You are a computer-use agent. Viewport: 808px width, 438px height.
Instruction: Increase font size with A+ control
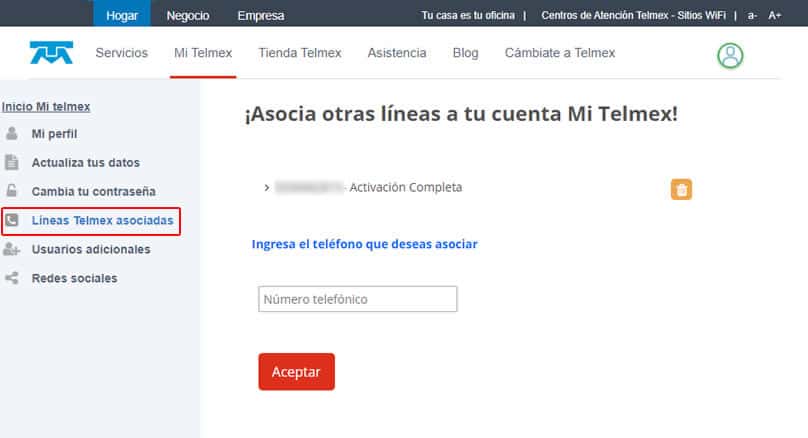pyautogui.click(x=775, y=16)
